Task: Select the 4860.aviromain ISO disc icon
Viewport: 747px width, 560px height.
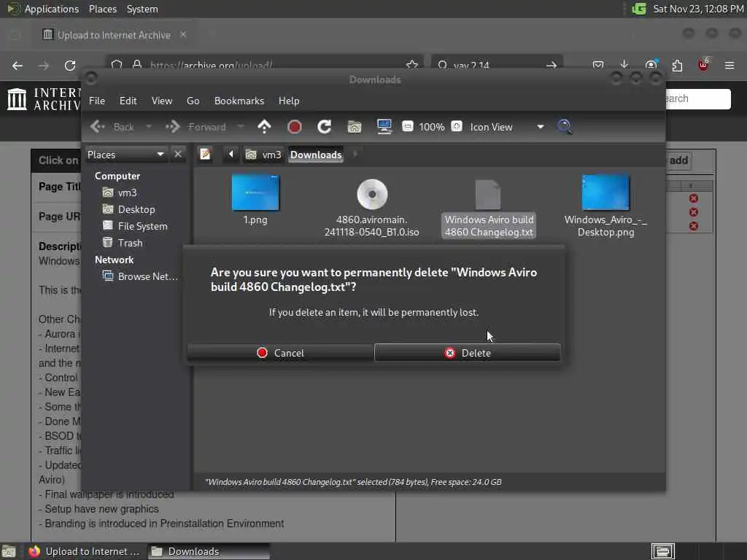Action: [x=372, y=194]
